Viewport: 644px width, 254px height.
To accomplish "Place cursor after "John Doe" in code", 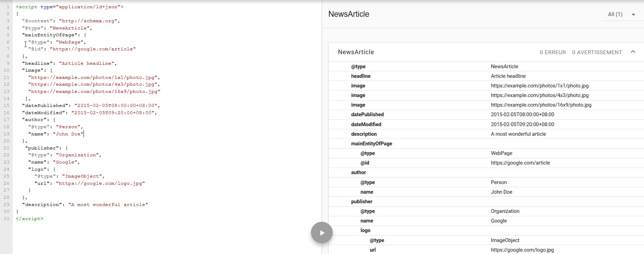I will [84, 134].
